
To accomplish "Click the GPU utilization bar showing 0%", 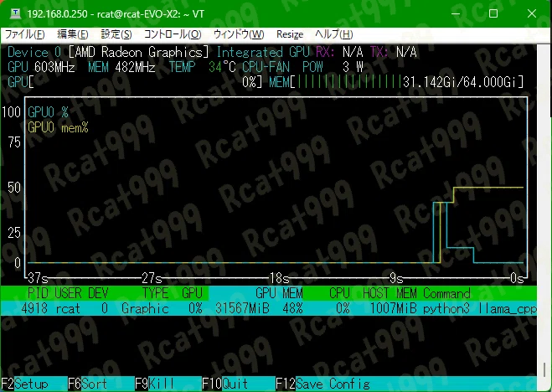I will coord(135,82).
